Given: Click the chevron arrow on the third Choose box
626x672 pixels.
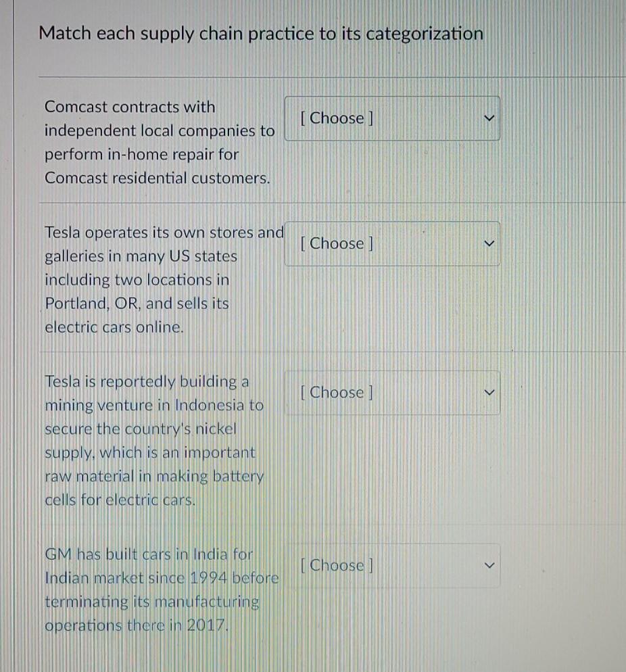Looking at the screenshot, I should point(489,392).
